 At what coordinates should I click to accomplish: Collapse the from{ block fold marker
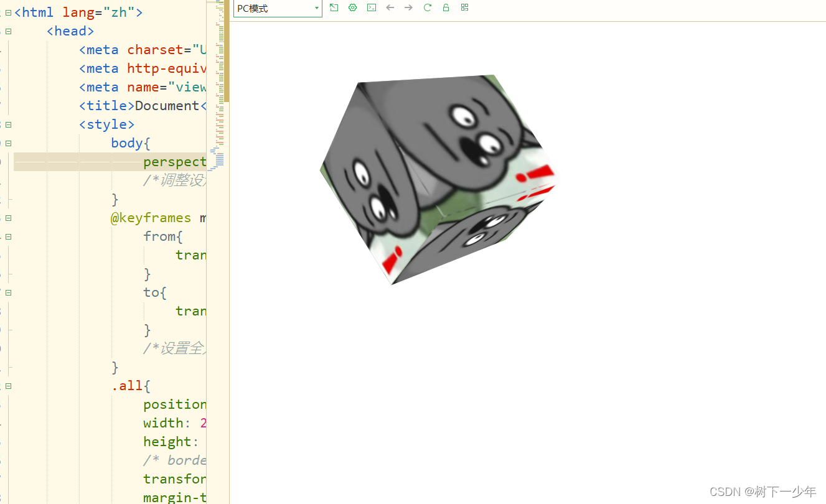pyautogui.click(x=8, y=236)
